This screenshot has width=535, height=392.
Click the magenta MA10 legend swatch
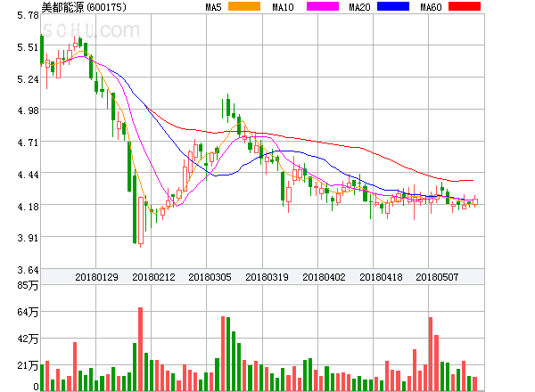[x=323, y=6]
